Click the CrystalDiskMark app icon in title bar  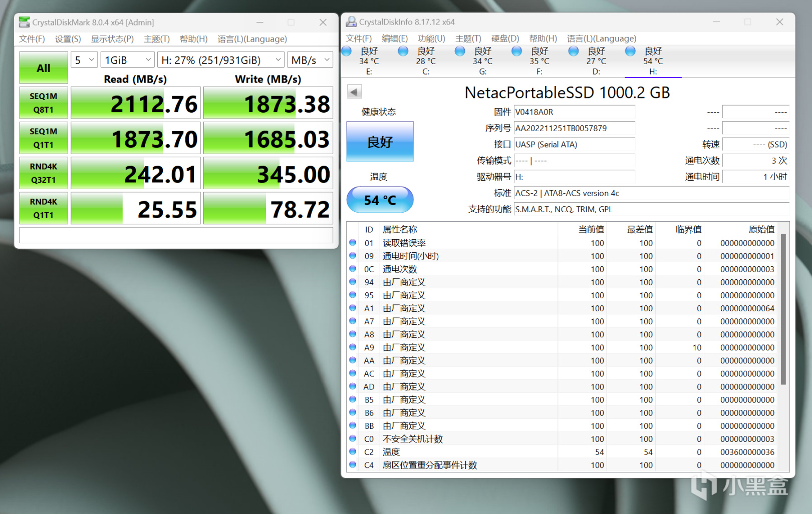click(x=24, y=22)
